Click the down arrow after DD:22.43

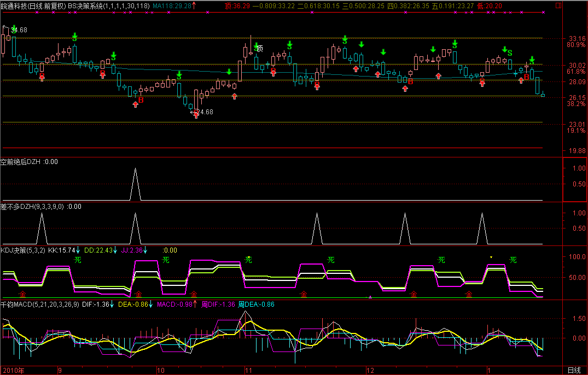tap(115, 250)
